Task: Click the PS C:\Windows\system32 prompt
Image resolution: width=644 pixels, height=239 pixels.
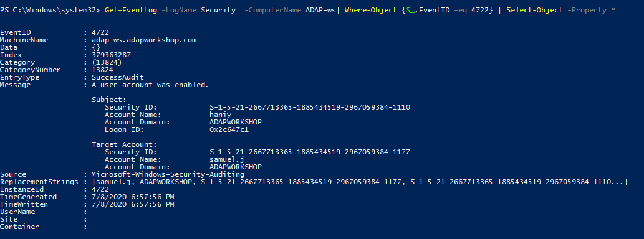Action: click(x=50, y=10)
